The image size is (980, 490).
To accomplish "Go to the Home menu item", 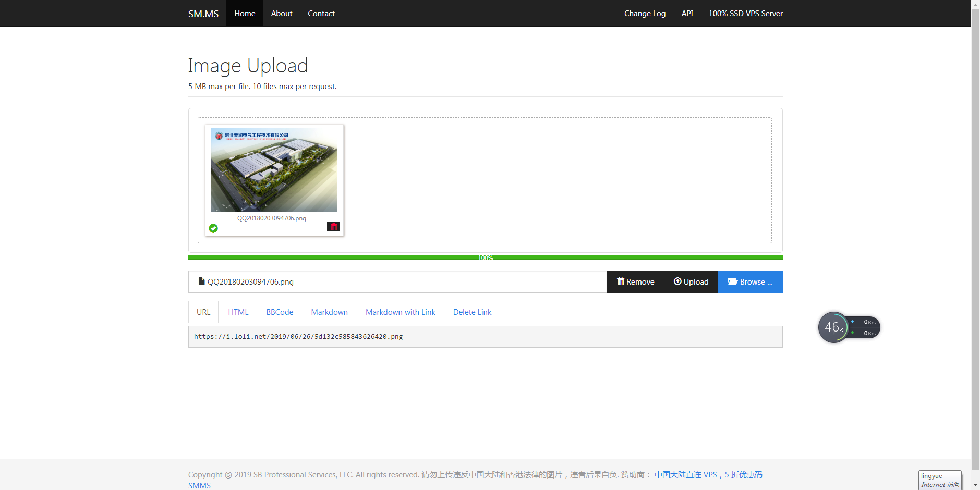I will (x=245, y=14).
